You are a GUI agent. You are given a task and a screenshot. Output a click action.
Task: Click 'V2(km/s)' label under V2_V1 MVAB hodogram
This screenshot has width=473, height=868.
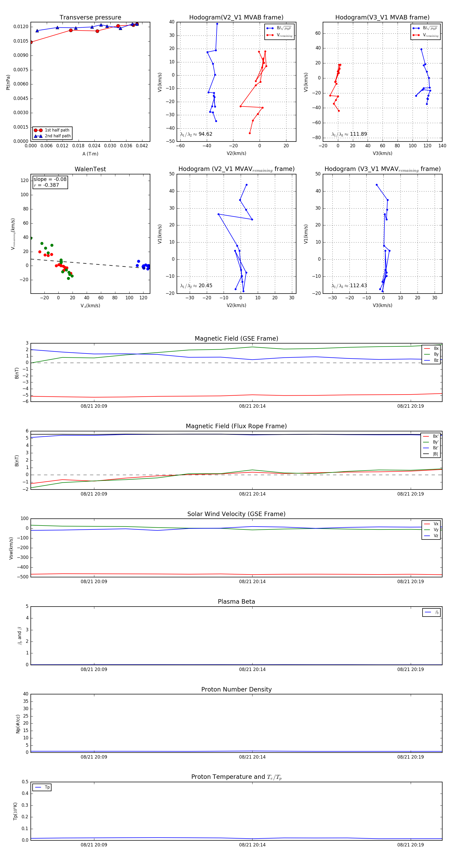(236, 154)
